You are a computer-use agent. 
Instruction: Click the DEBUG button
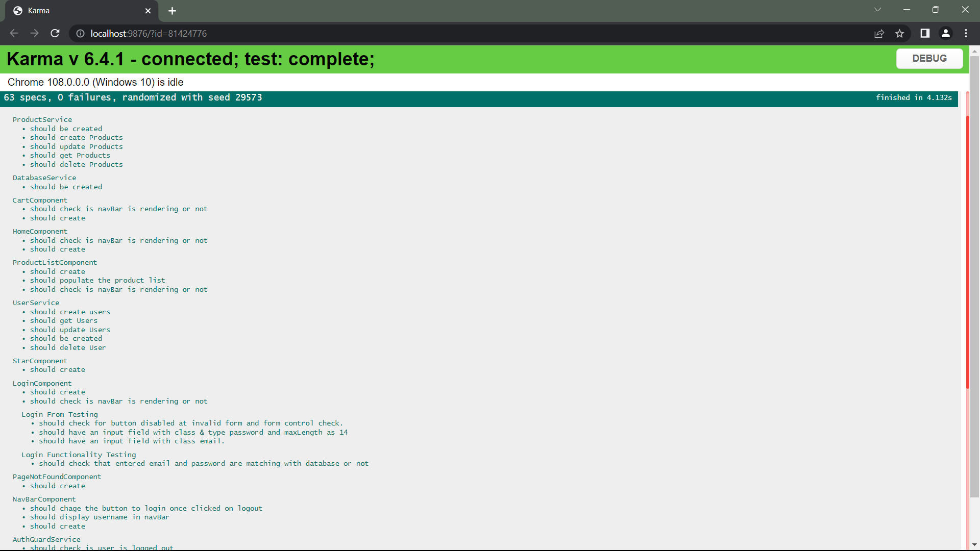[929, 58]
